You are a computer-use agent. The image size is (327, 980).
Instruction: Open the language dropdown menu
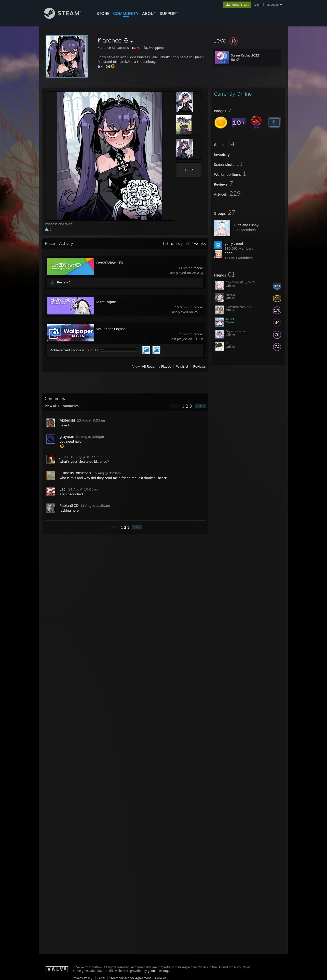point(274,5)
